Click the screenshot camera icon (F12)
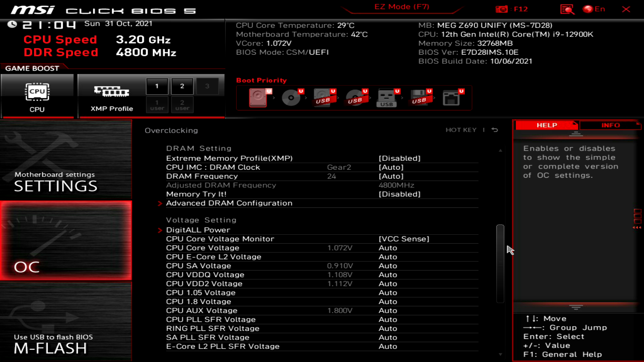 coord(502,9)
